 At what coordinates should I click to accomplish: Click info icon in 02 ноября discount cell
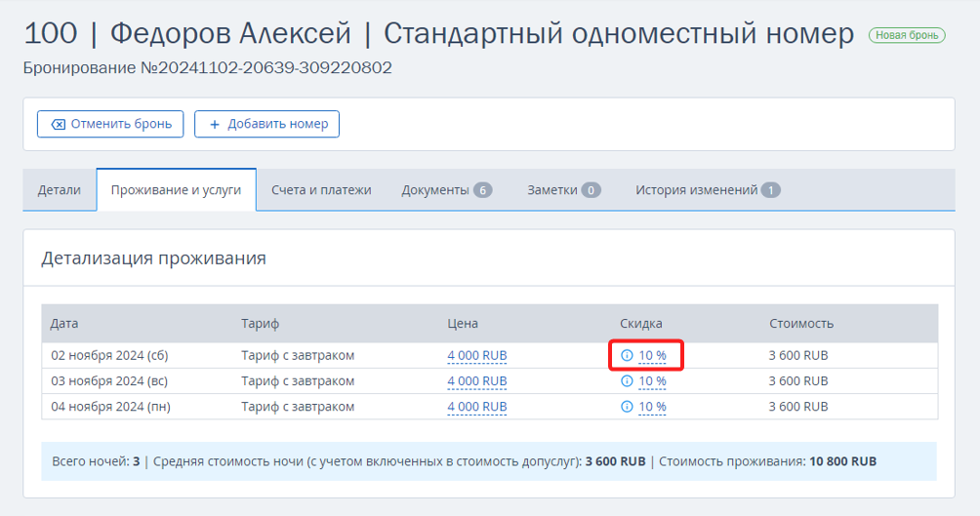tap(627, 355)
